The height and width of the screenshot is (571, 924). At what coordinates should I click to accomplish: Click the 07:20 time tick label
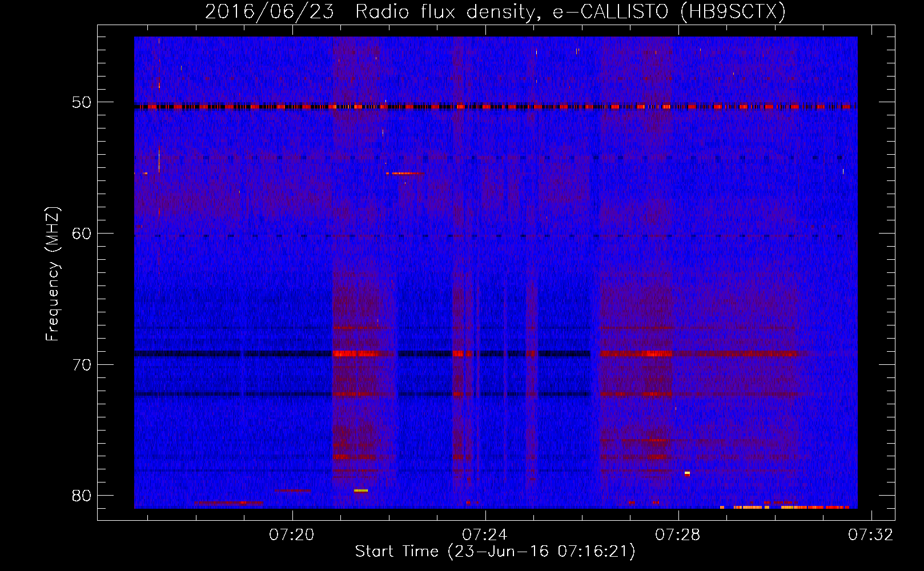[x=292, y=535]
